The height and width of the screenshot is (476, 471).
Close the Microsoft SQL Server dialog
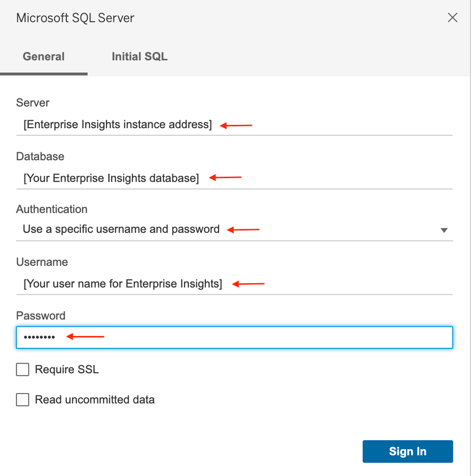[452, 18]
